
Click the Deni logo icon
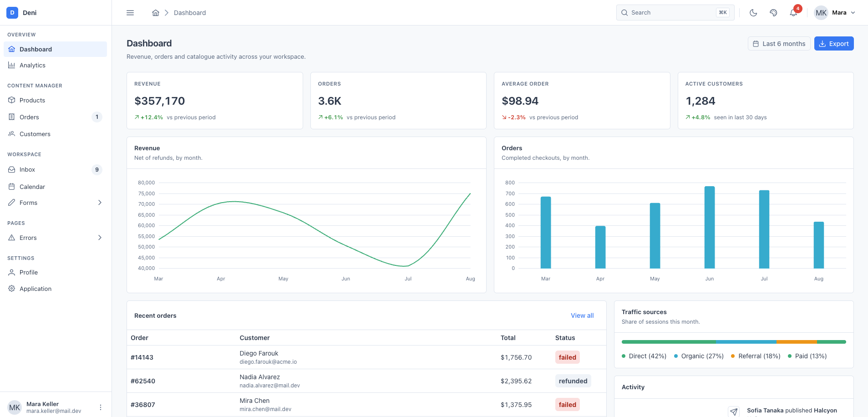point(12,13)
